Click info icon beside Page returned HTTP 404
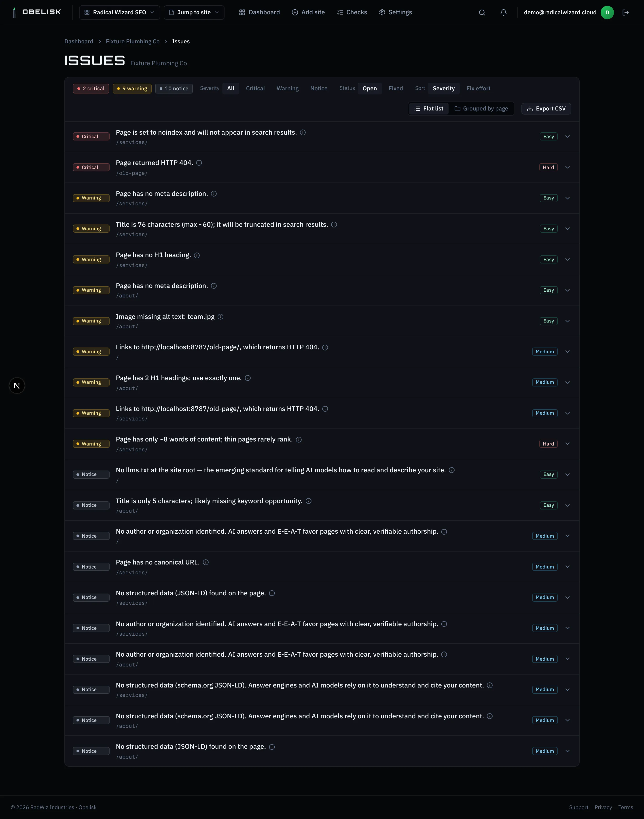Image resolution: width=644 pixels, height=819 pixels. pos(199,163)
